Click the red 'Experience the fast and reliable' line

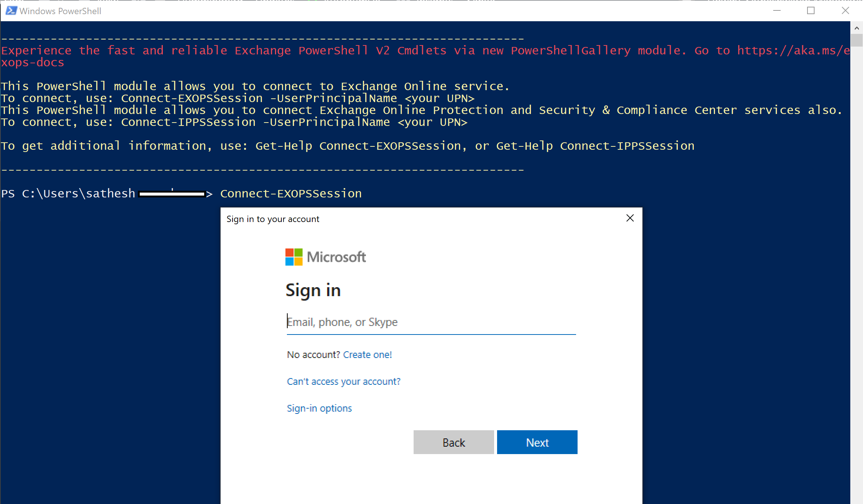426,51
